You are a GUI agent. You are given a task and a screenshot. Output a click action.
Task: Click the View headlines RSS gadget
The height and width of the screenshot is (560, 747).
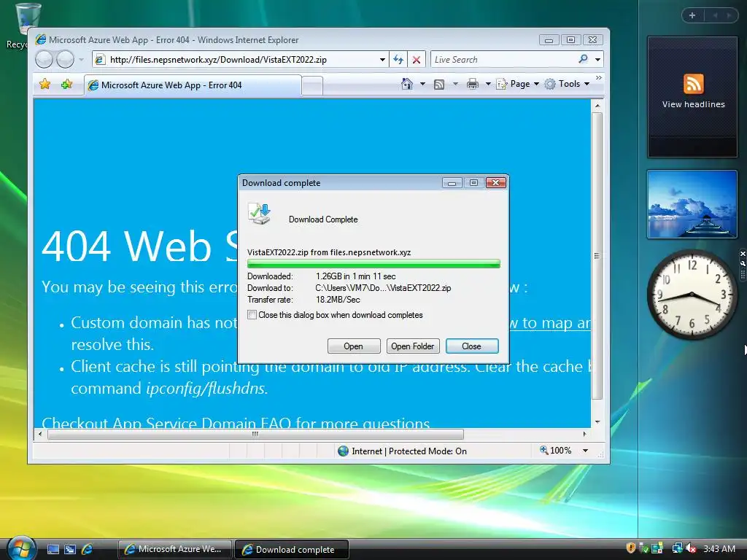pos(692,97)
